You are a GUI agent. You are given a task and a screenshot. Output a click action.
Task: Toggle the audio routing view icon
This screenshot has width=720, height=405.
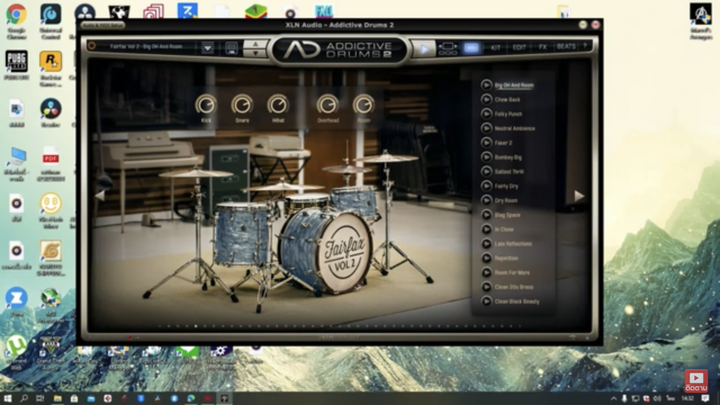pos(448,48)
